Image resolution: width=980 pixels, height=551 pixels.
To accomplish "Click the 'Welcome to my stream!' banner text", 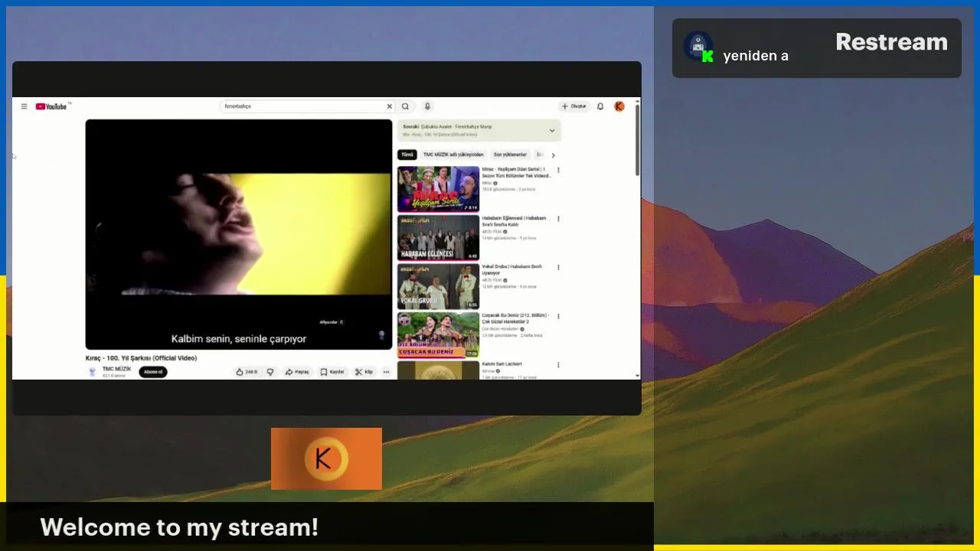I will (179, 527).
